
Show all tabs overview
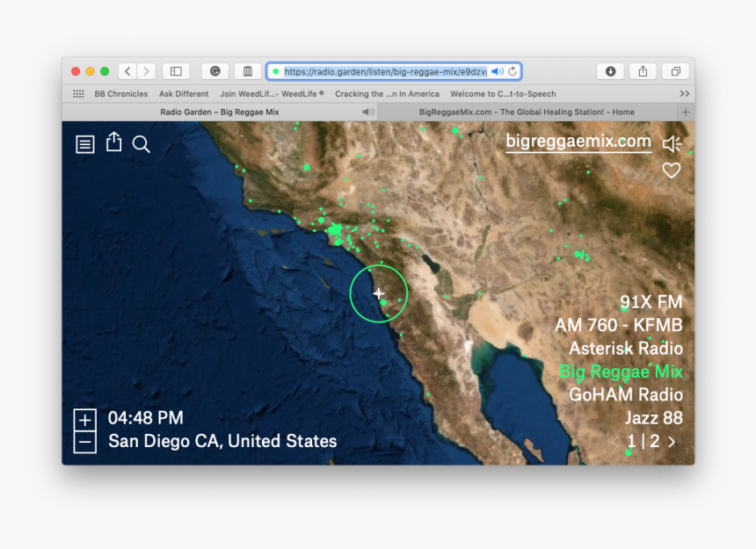pyautogui.click(x=676, y=71)
